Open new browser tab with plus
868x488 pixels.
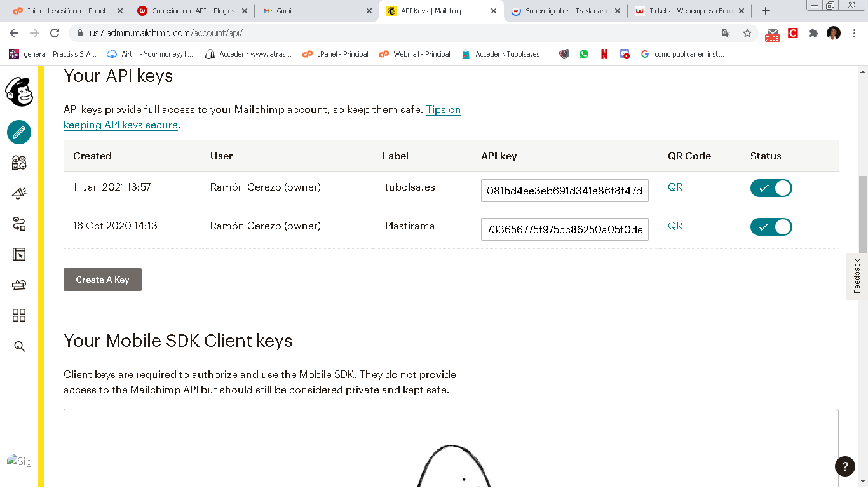tap(766, 11)
